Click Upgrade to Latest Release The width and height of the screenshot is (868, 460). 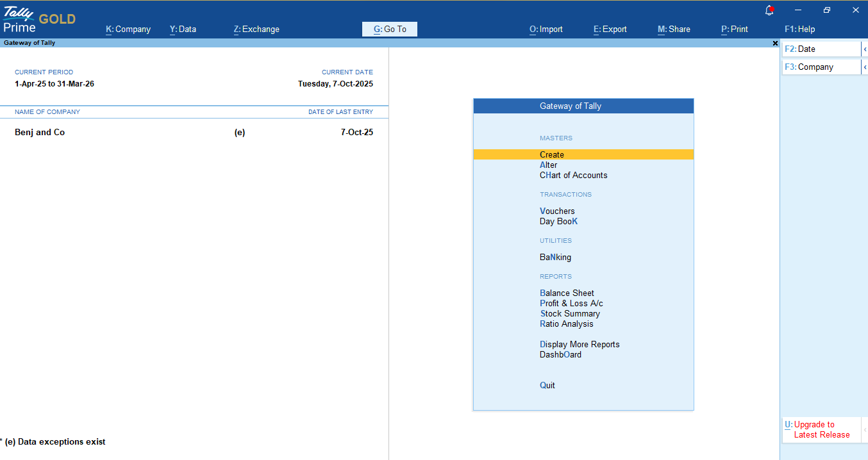[x=821, y=430]
